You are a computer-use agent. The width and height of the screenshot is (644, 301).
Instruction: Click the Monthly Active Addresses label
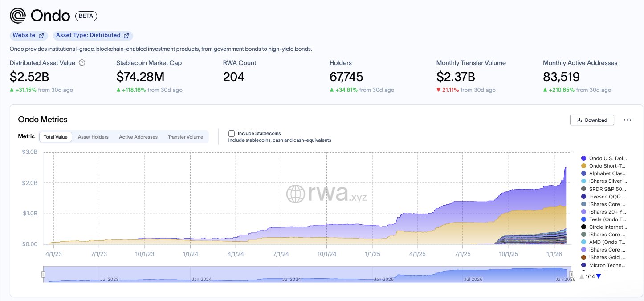tap(580, 63)
